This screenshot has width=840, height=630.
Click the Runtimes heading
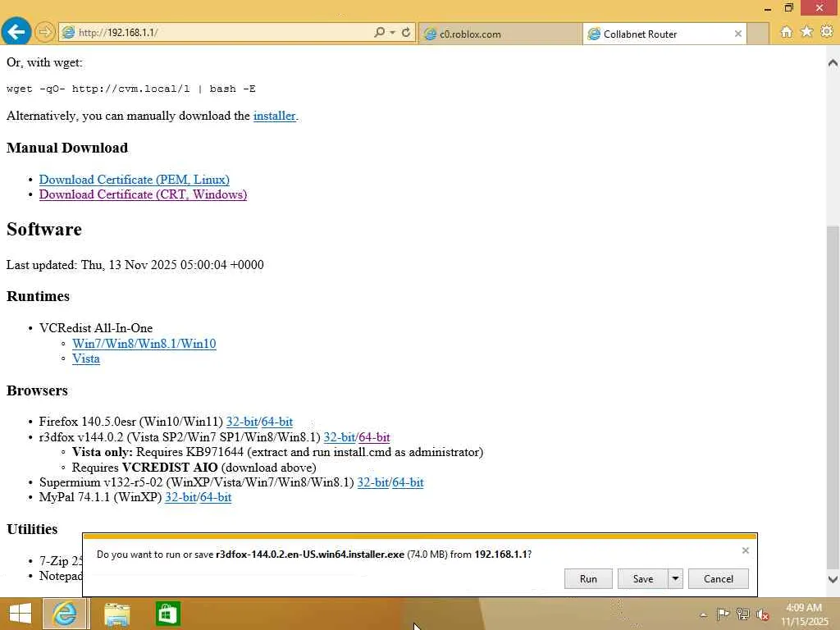coord(38,296)
